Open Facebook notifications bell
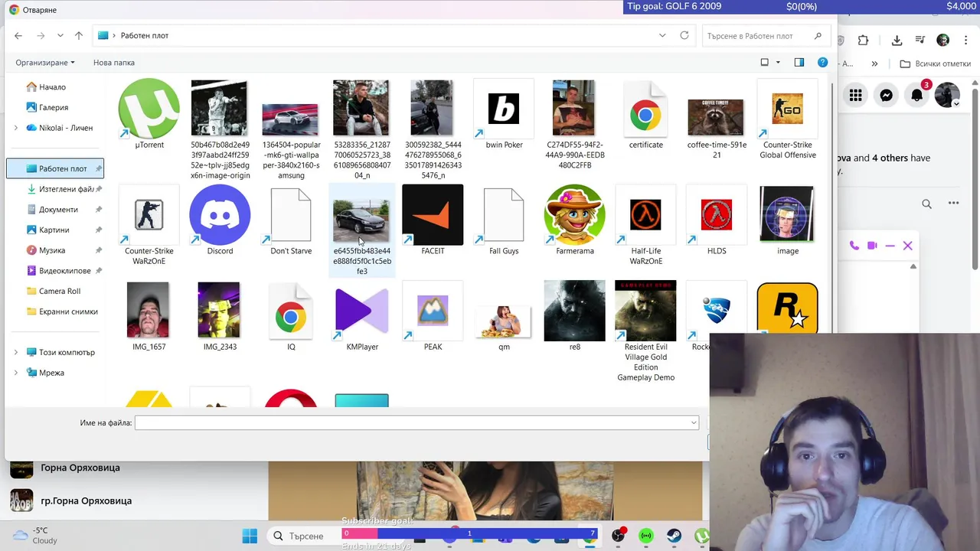980x551 pixels. (916, 96)
